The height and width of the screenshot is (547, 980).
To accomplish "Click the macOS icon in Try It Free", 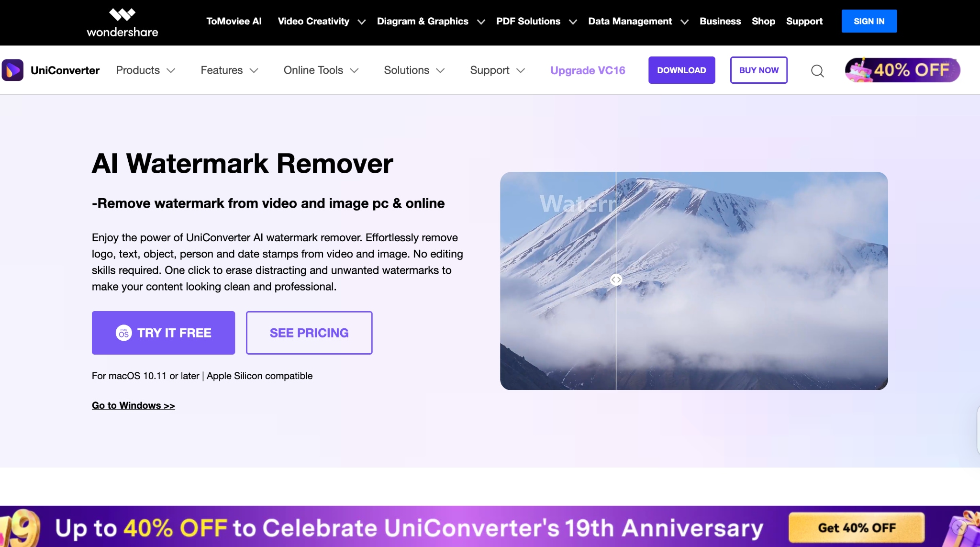I will tap(123, 333).
